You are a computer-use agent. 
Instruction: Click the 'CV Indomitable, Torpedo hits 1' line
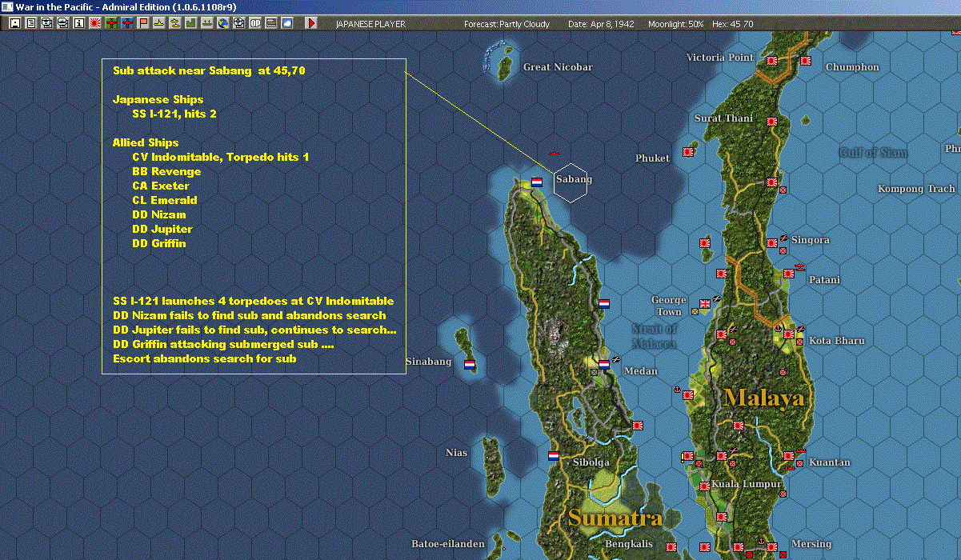click(x=220, y=158)
